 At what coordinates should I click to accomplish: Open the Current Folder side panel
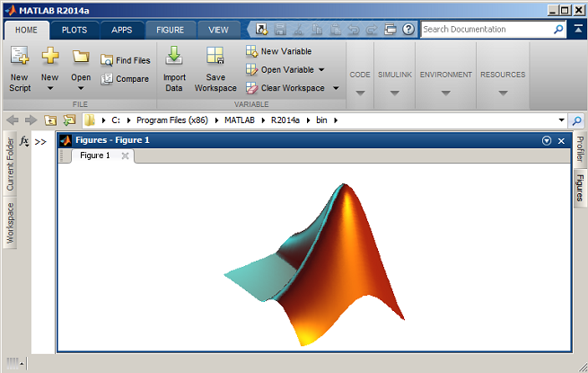(x=11, y=164)
